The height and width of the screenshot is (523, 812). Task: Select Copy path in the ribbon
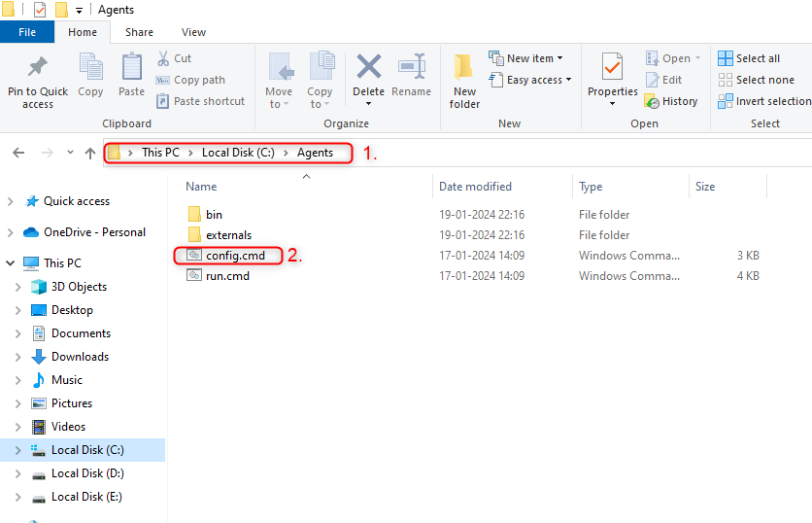tap(190, 80)
